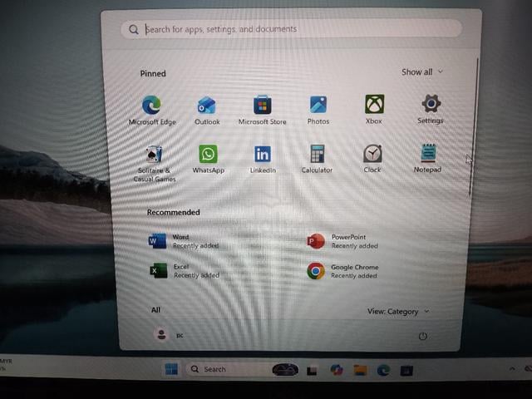Open the LinkedIn pinned app
Image resolution: width=532 pixels, height=399 pixels.
point(263,159)
